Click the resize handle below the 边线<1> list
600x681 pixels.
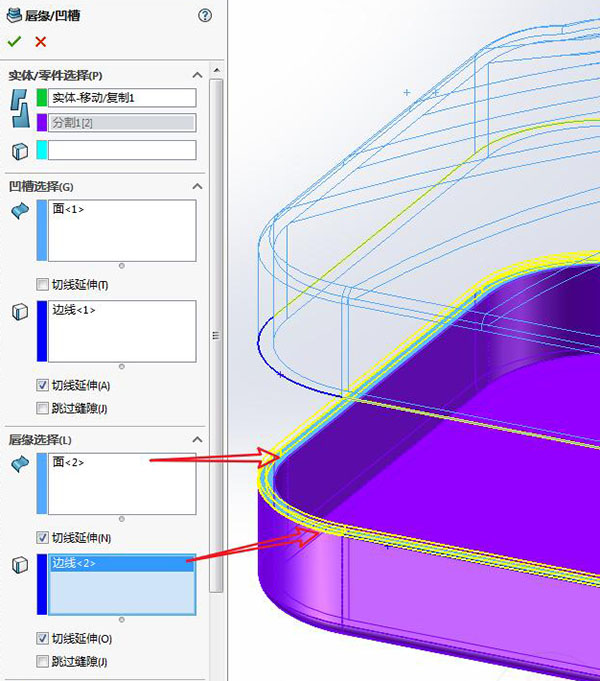click(122, 367)
